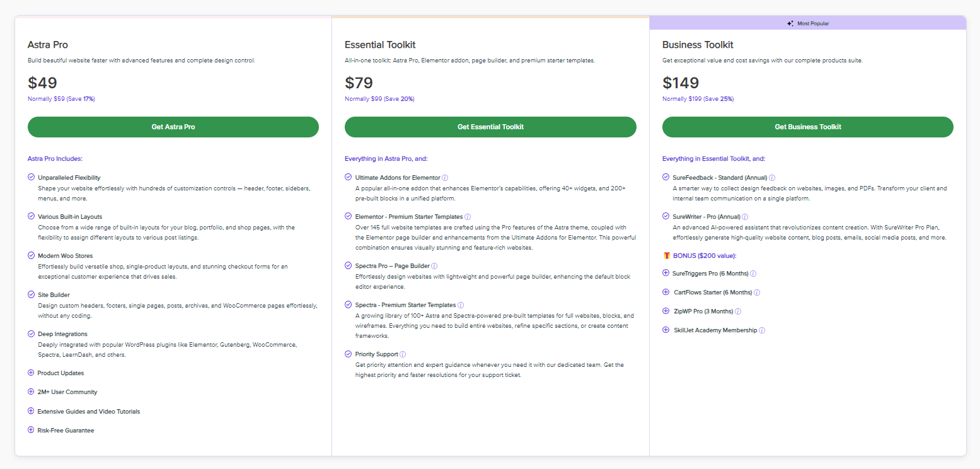
Task: Expand Extensive Guides and Video Tutorials
Action: [x=31, y=411]
